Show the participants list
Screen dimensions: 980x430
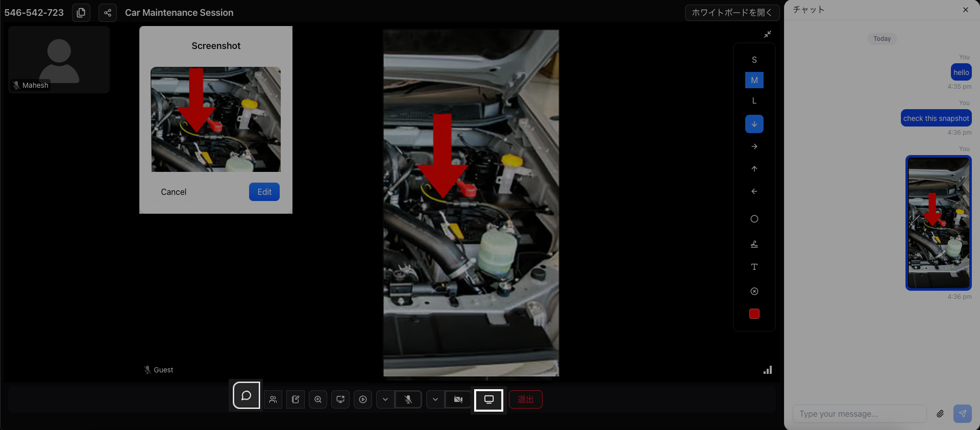(273, 399)
